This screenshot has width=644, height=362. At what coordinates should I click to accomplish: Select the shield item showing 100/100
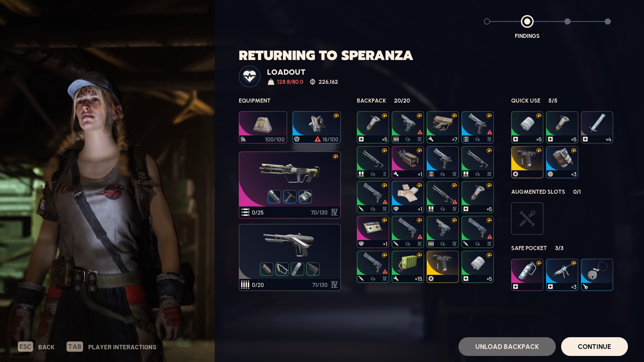263,127
